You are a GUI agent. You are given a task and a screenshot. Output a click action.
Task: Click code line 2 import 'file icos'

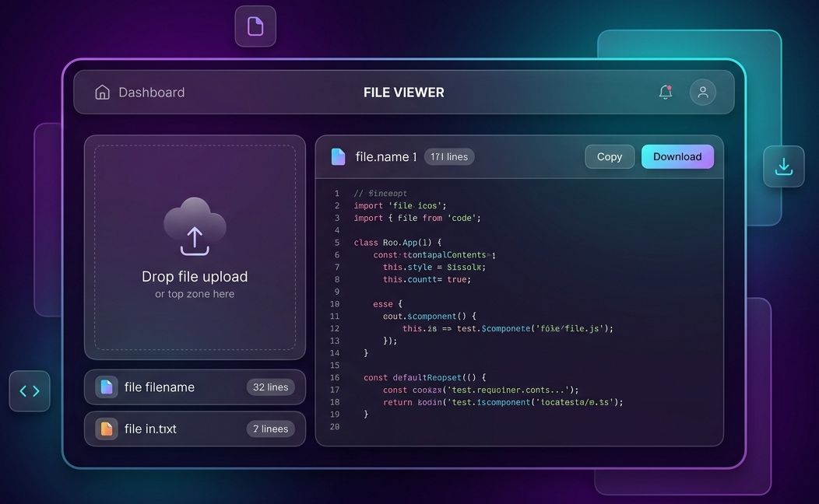click(x=400, y=205)
